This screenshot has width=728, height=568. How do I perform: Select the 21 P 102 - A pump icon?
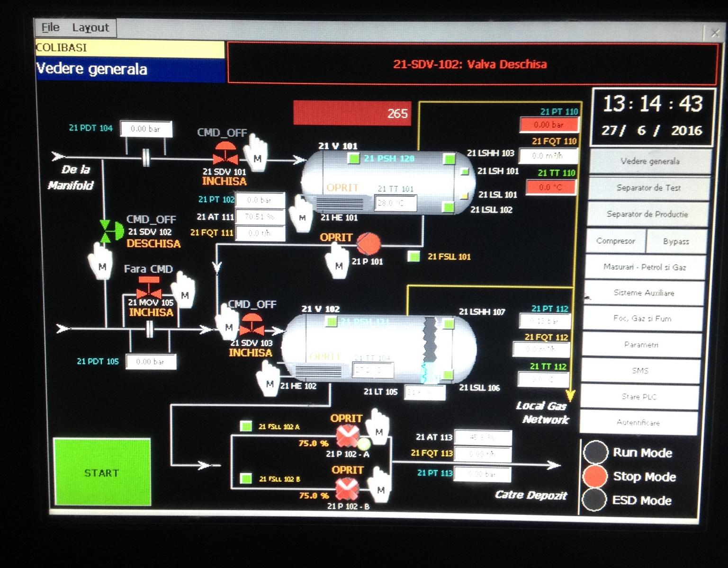[x=347, y=436]
